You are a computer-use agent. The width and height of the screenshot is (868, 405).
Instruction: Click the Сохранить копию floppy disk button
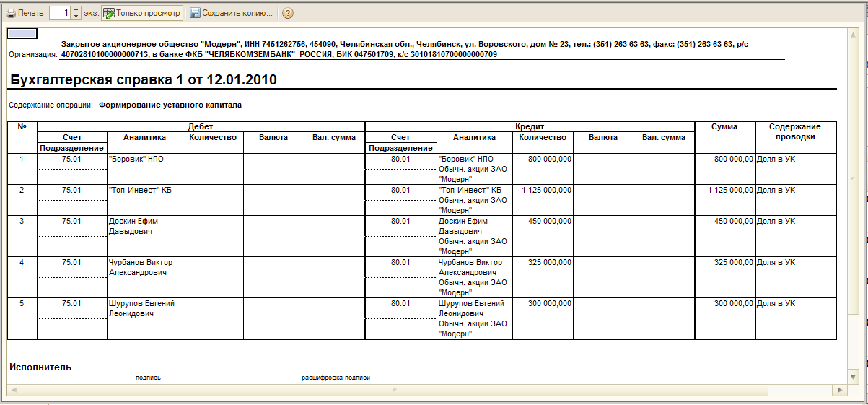tap(232, 13)
